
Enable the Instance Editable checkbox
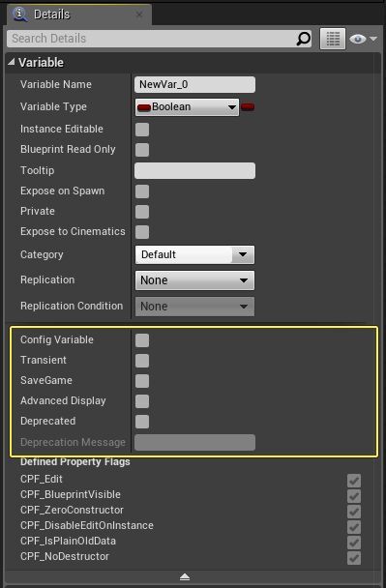[142, 130]
